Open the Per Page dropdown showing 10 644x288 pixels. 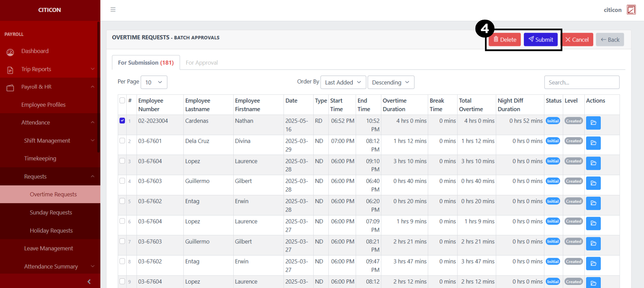(154, 82)
